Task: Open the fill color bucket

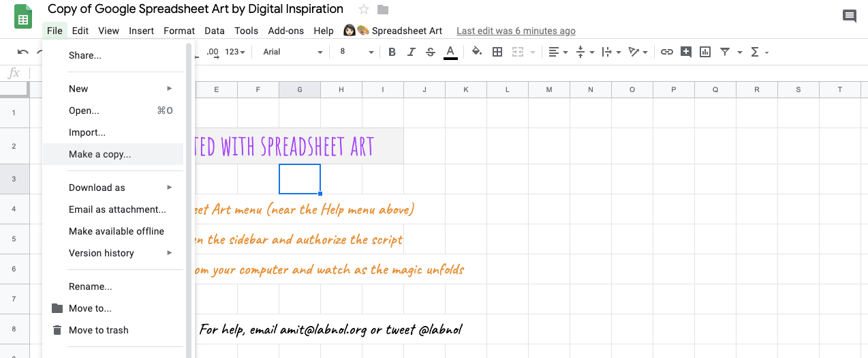Action: click(x=477, y=52)
